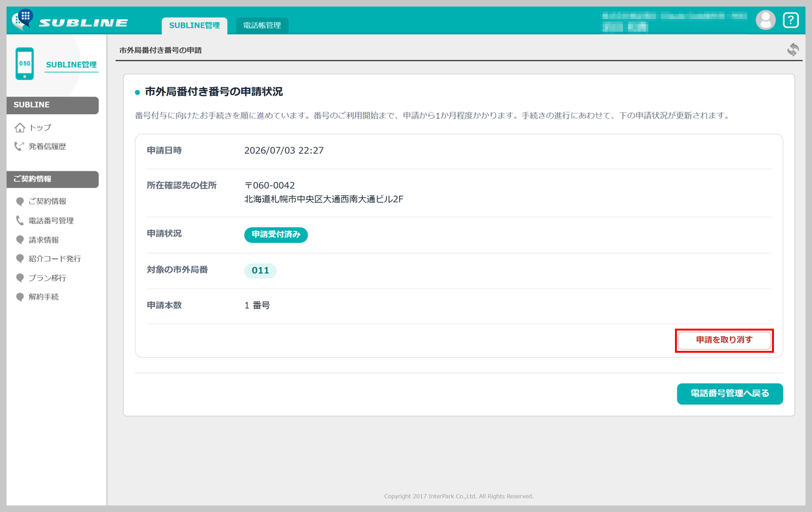This screenshot has width=812, height=512.
Task: Open 請求情報 in the sidebar
Action: 44,240
